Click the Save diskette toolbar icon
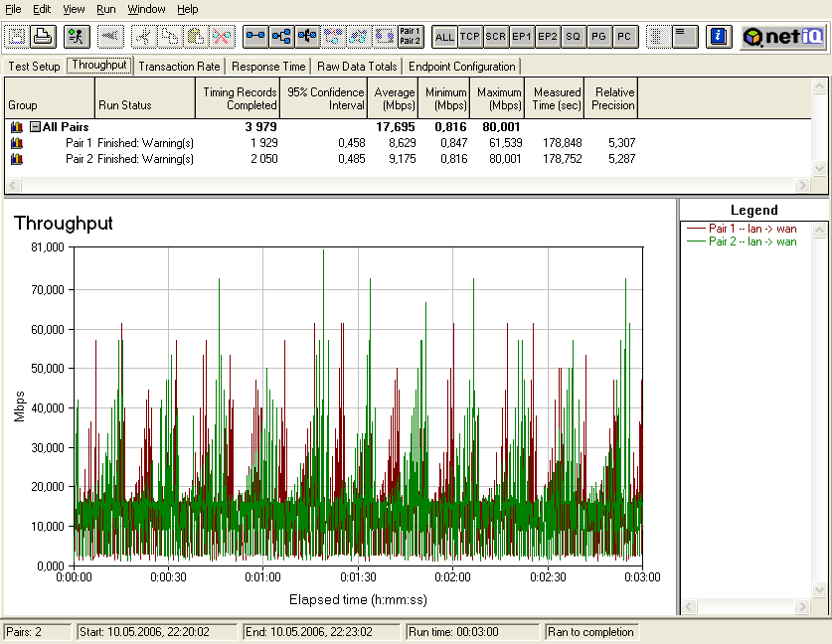The height and width of the screenshot is (644, 832). tap(18, 37)
